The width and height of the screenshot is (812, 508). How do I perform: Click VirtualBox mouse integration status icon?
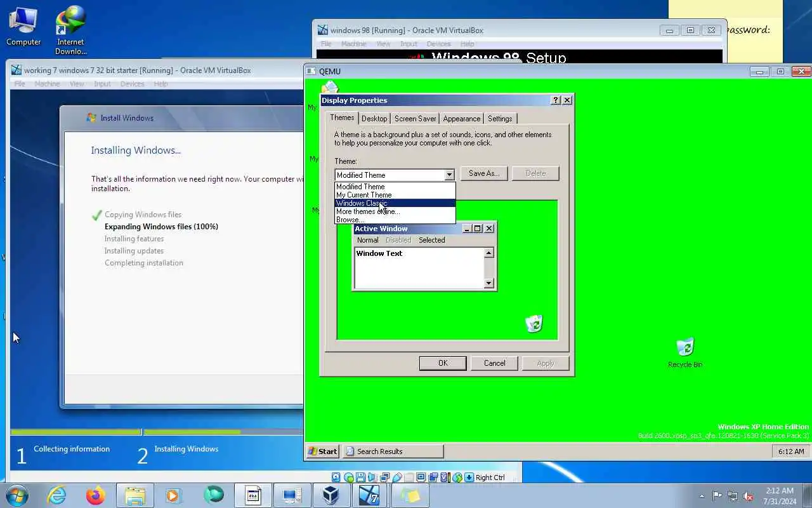[457, 478]
